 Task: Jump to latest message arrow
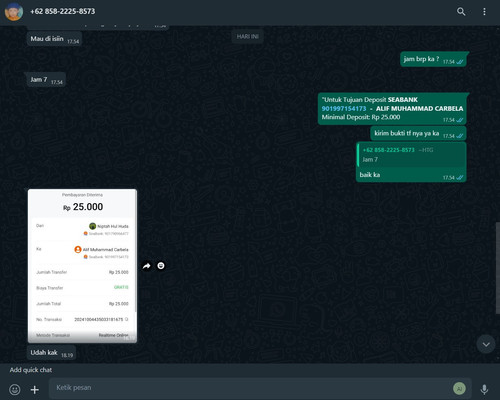coord(486,344)
